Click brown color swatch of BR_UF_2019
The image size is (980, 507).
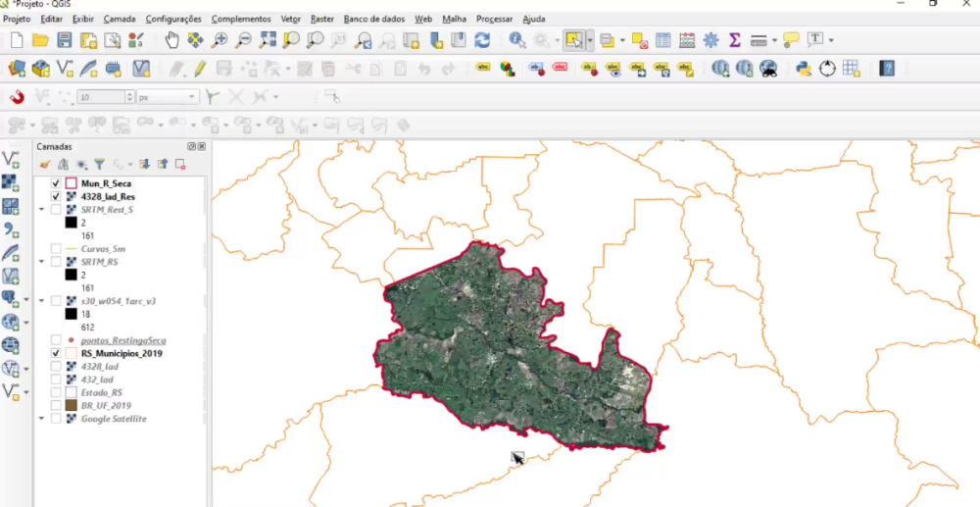point(71,406)
